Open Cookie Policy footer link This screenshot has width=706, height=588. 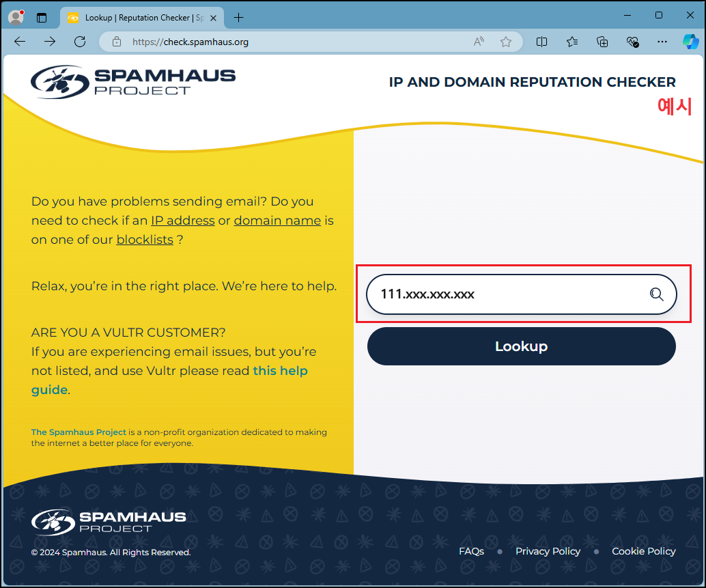[643, 551]
